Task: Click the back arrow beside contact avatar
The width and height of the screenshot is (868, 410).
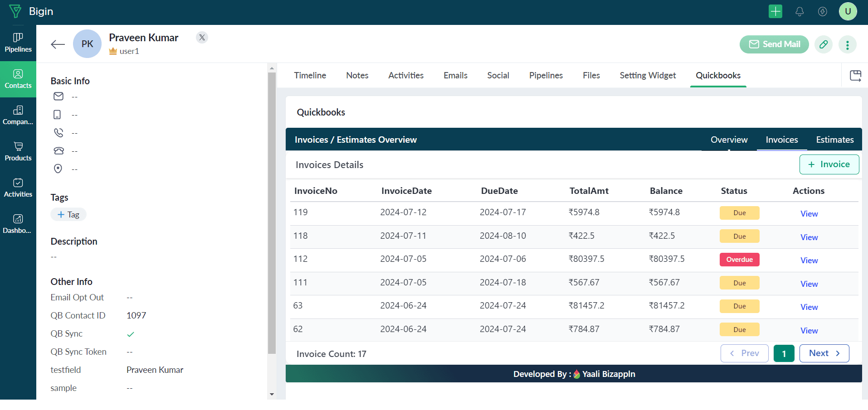Action: click(x=58, y=44)
